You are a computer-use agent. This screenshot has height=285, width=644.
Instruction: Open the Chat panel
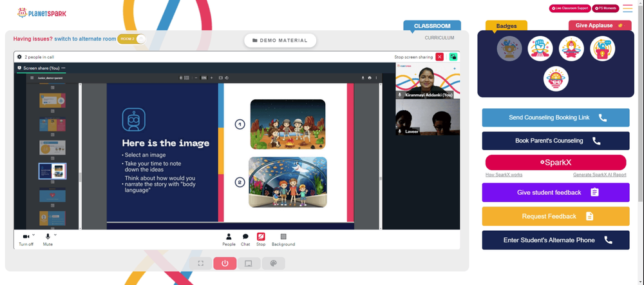(x=245, y=239)
